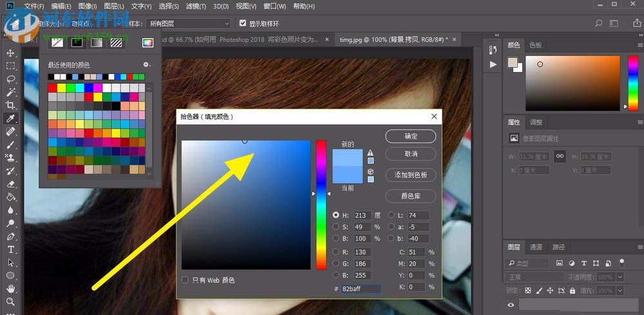
Task: Open the layer blend mode dropdown
Action: point(533,277)
